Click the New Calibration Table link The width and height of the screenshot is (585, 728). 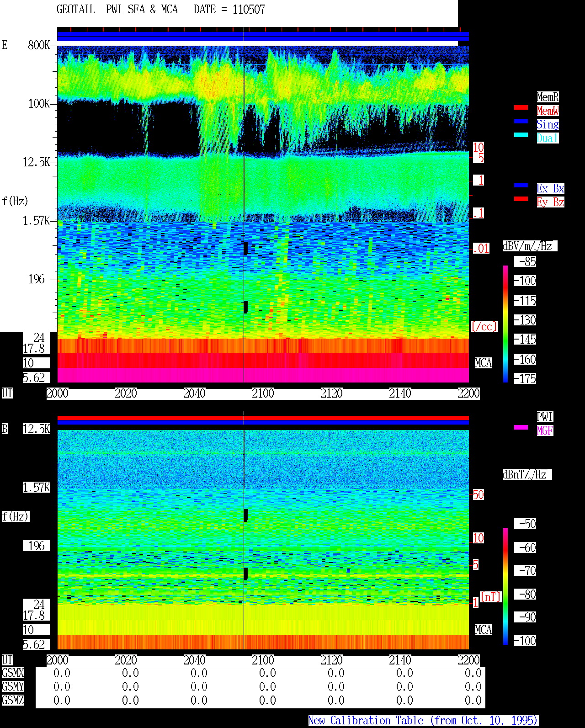(x=423, y=721)
